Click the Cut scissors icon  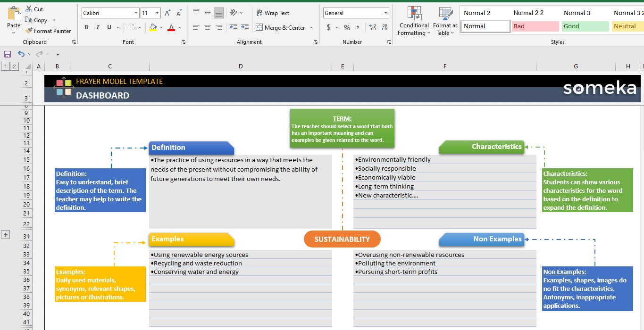click(x=29, y=9)
